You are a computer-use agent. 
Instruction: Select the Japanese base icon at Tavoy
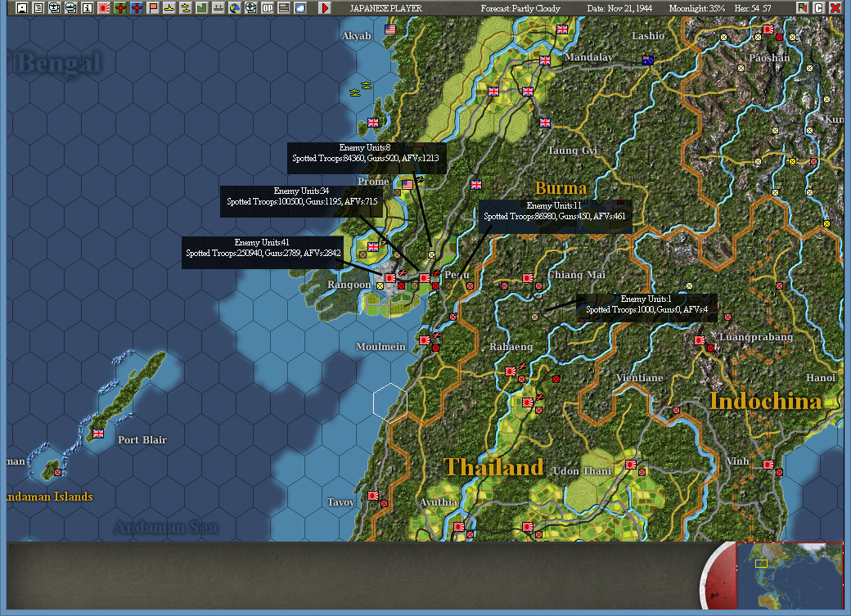click(373, 496)
